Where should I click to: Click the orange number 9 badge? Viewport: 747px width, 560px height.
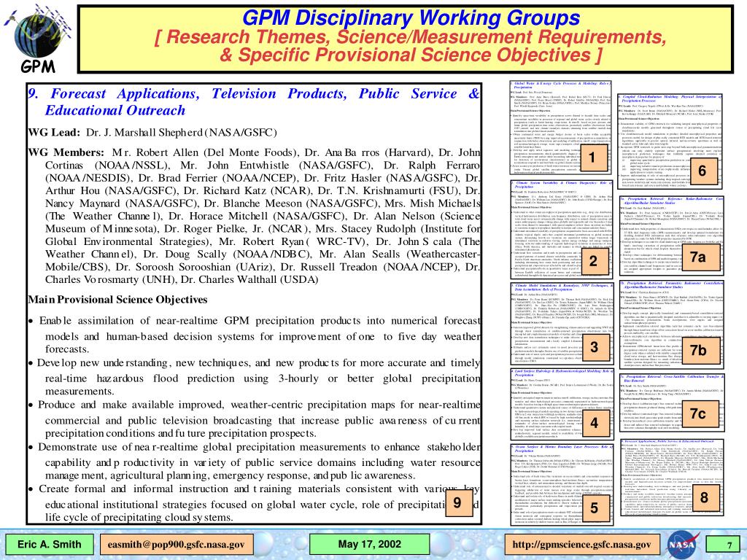pyautogui.click(x=458, y=503)
